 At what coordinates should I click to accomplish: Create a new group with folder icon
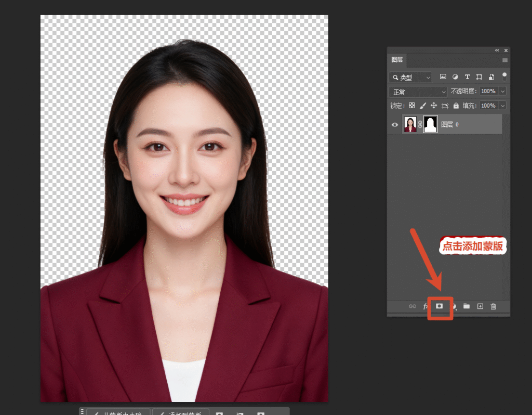pyautogui.click(x=467, y=306)
